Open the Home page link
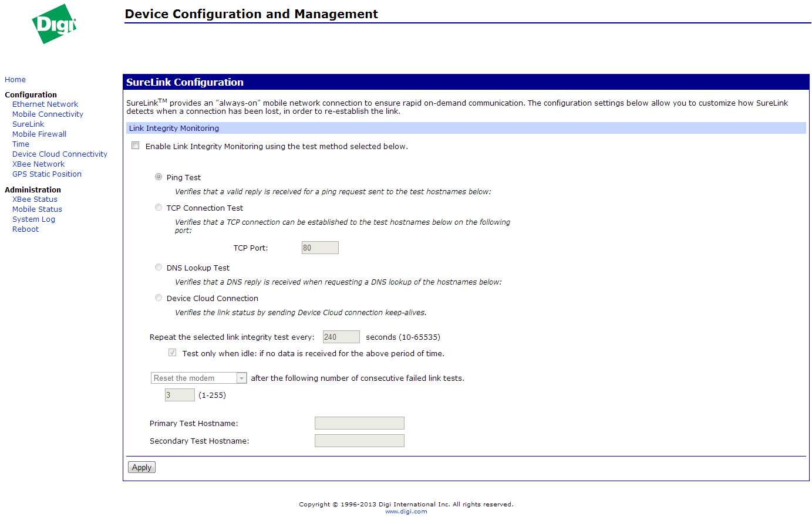This screenshot has height=524, width=812. (x=15, y=80)
